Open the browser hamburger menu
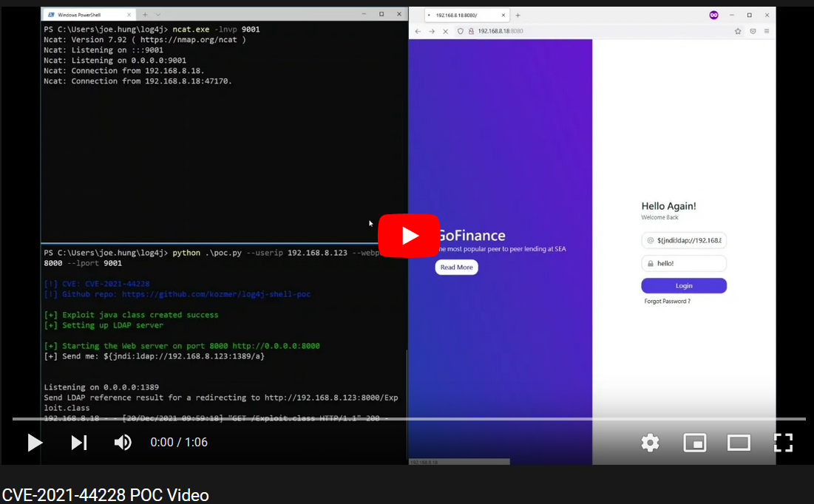Image resolution: width=814 pixels, height=504 pixels. [767, 31]
